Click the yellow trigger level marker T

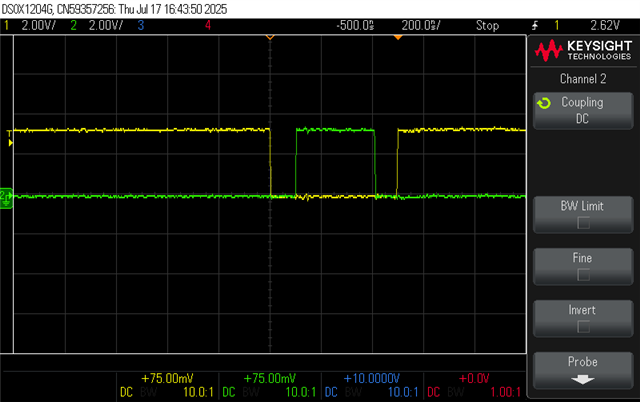9,133
